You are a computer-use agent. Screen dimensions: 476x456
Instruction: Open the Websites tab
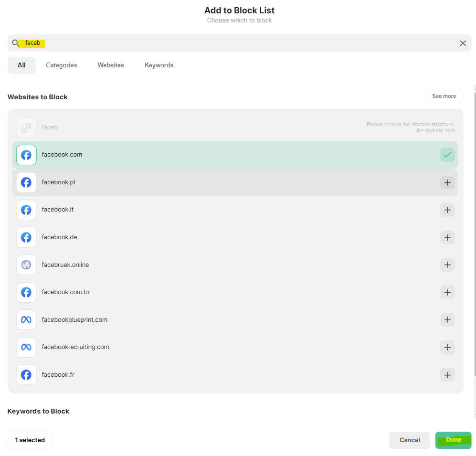click(111, 65)
